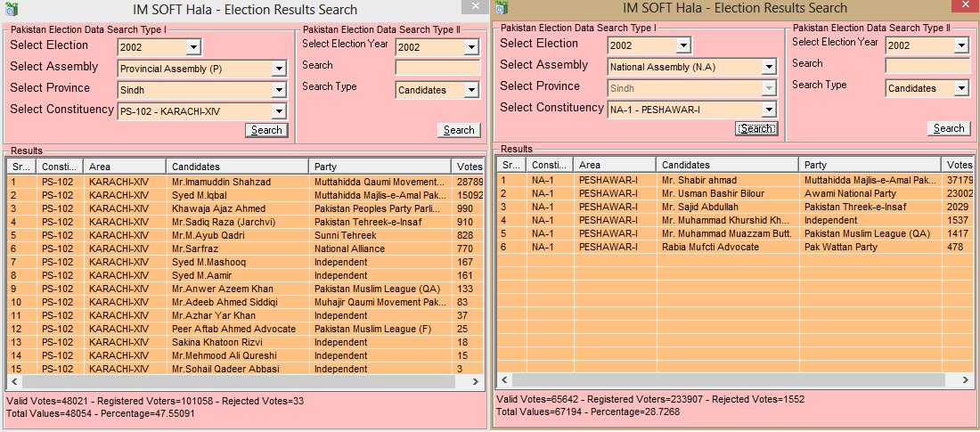Sort by Votes column header in left window
This screenshot has width=980, height=432.
(x=468, y=167)
